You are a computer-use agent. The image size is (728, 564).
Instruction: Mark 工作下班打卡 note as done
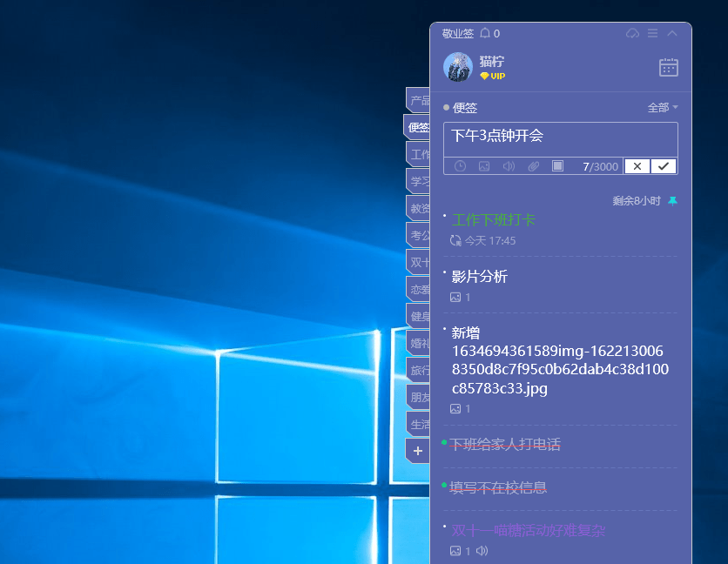click(445, 215)
